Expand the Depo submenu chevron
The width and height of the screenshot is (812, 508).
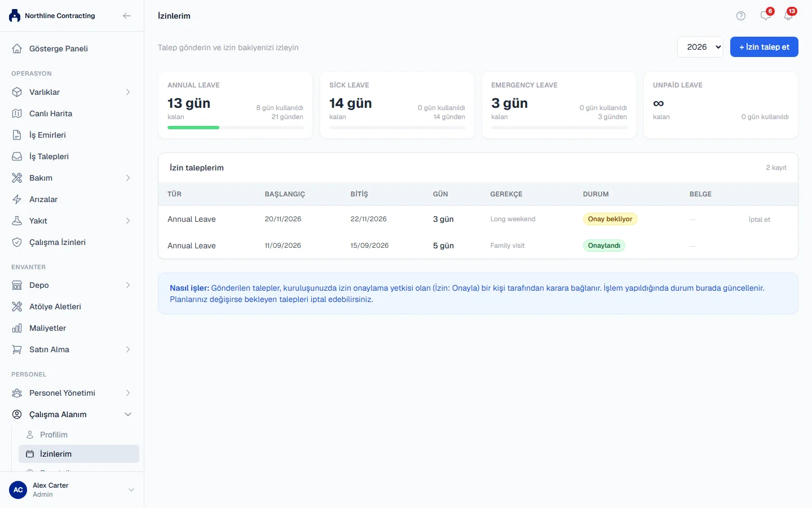[x=128, y=285]
